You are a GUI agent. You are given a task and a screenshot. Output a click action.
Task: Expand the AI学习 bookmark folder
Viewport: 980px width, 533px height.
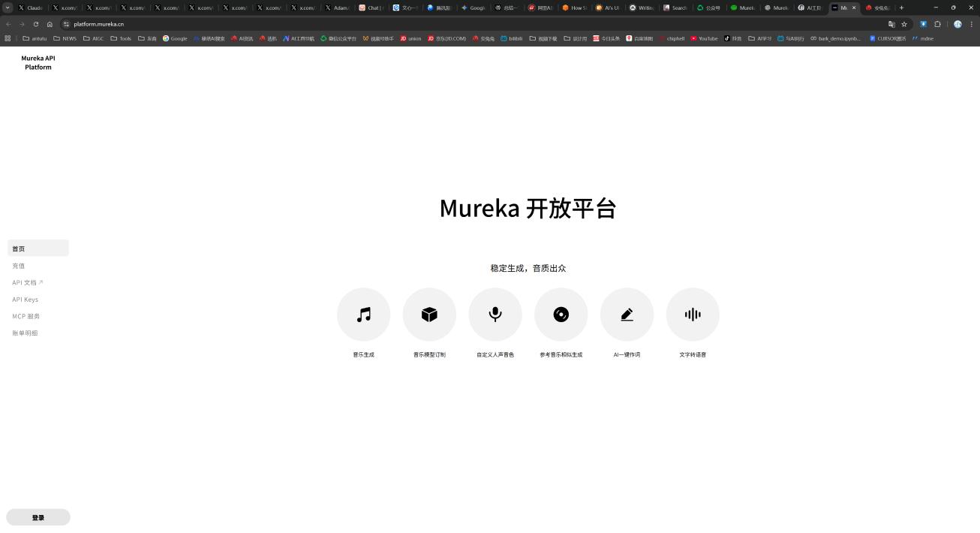coord(760,38)
